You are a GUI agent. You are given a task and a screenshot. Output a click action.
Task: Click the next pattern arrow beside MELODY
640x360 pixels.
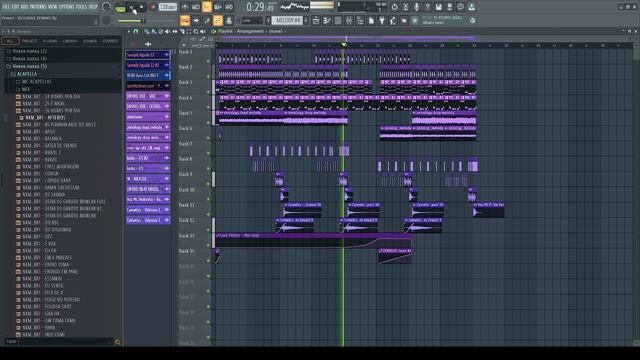(x=307, y=20)
